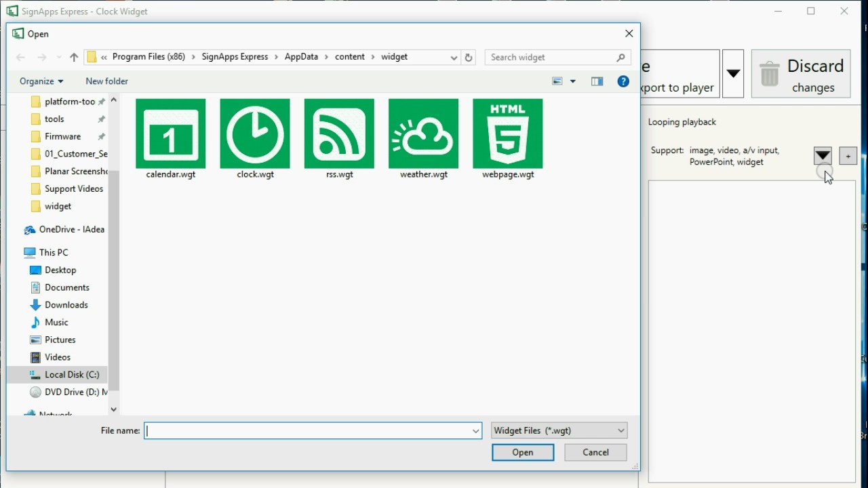This screenshot has width=868, height=488.
Task: Open the view options dropdown arrow
Action: tap(573, 81)
